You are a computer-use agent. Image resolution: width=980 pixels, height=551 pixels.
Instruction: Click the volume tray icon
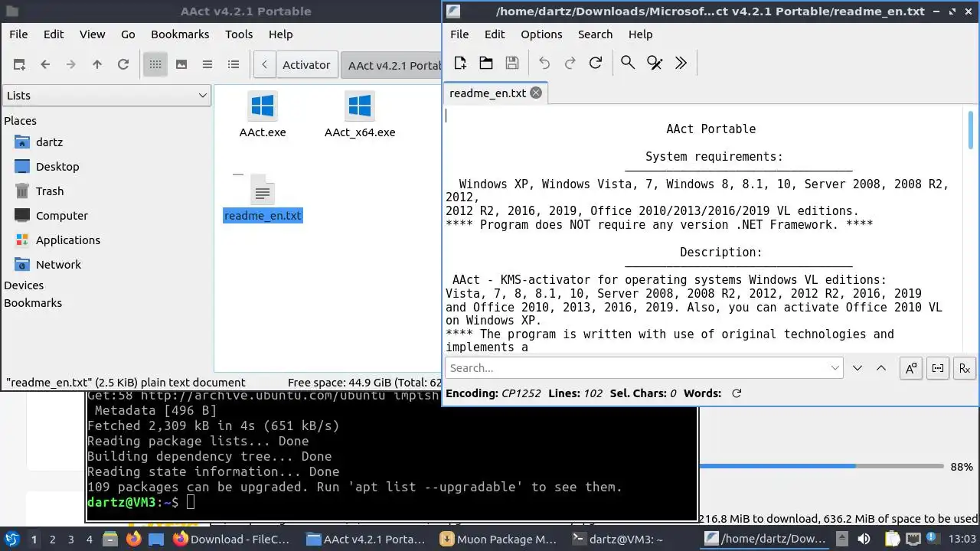pos(864,540)
